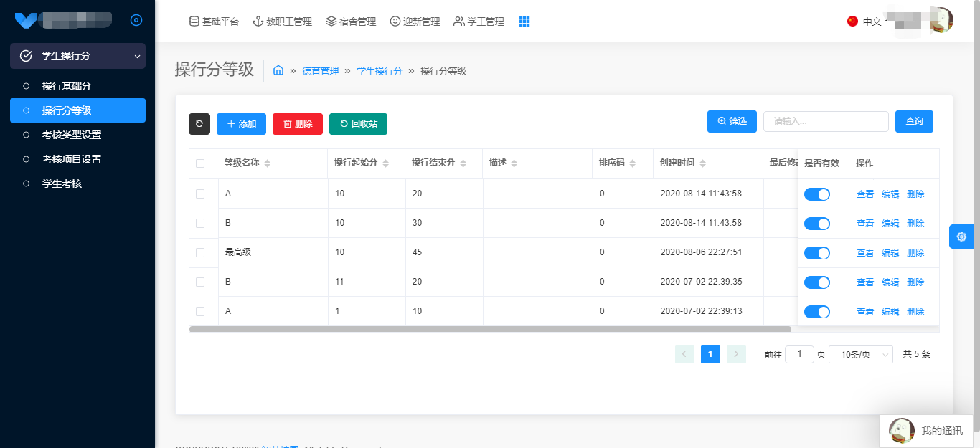The width and height of the screenshot is (980, 448).
Task: Select 学生考核 in sidebar
Action: [x=77, y=184]
